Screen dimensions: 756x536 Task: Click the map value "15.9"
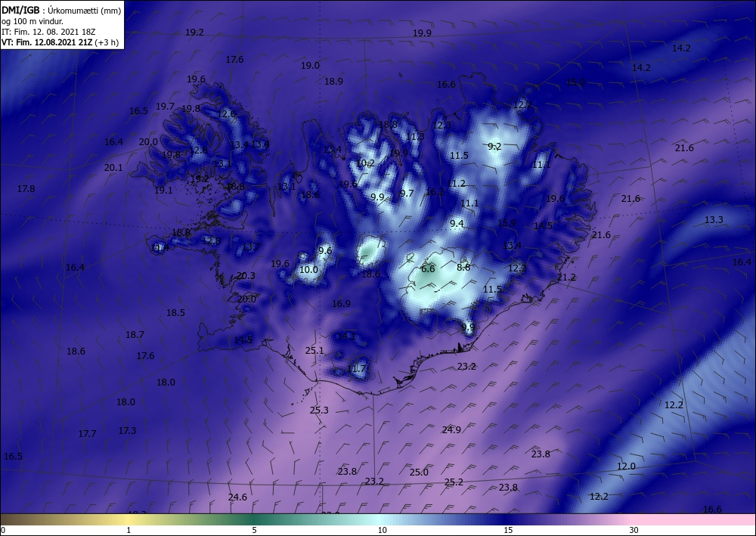(x=507, y=223)
